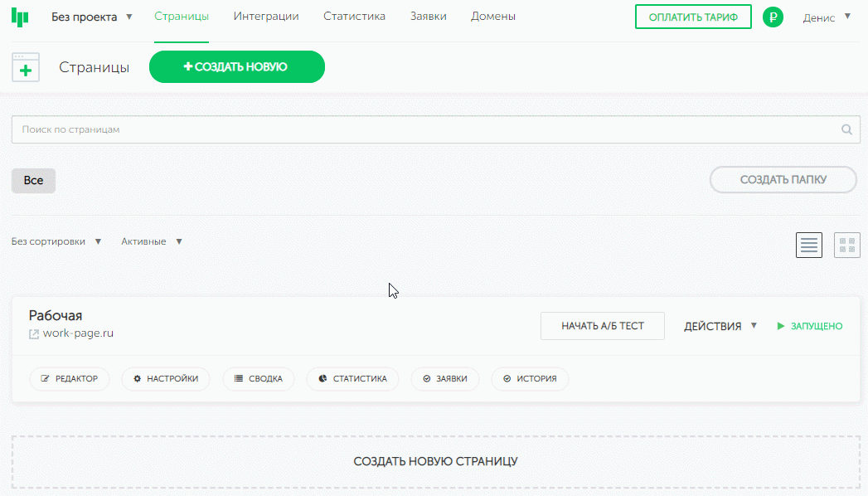
Task: Click the ruble balance icon
Action: pos(773,17)
